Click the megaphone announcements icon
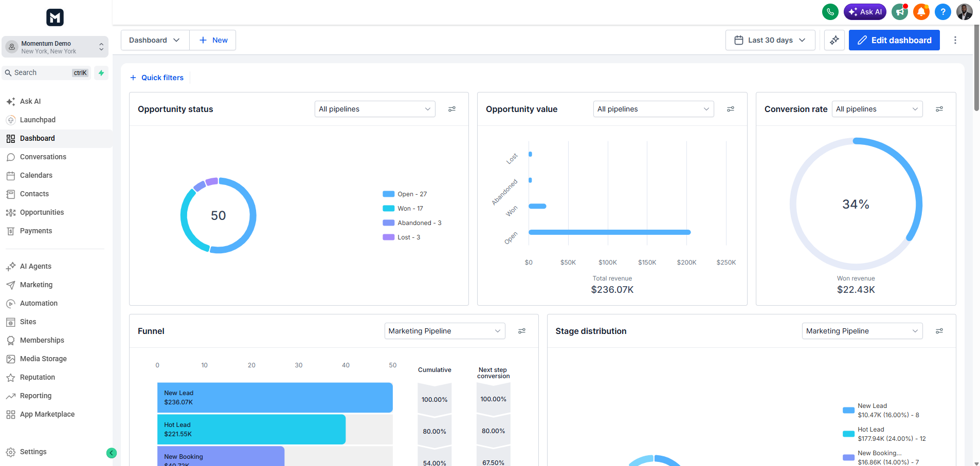The height and width of the screenshot is (466, 980). (900, 12)
